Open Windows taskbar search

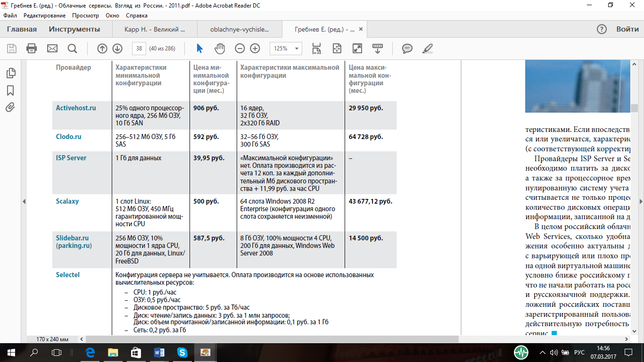click(33, 352)
